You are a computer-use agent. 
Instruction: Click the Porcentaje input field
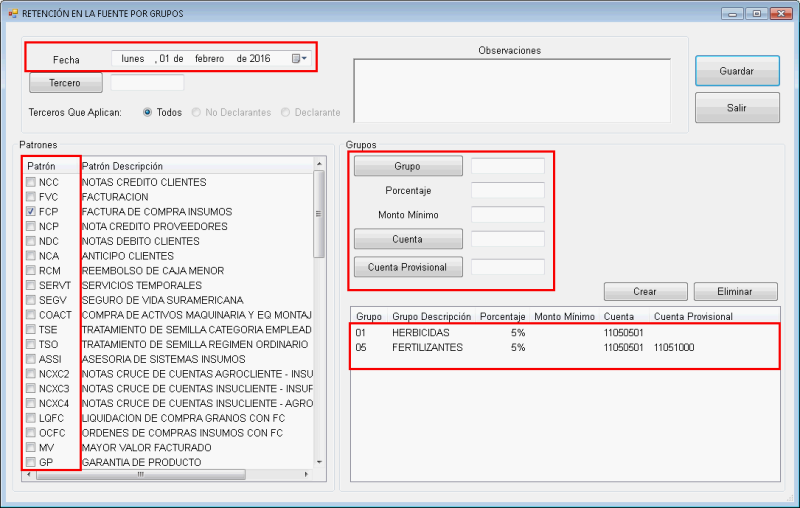507,190
